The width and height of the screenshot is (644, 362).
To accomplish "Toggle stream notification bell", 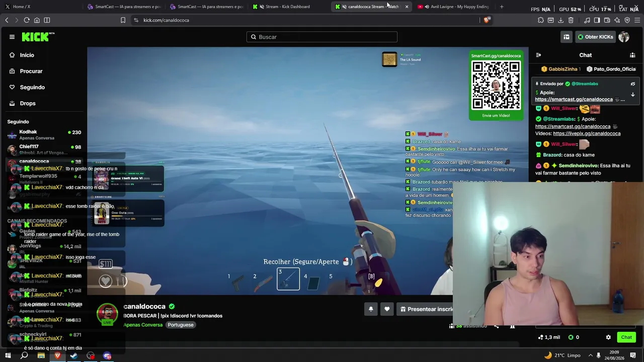I will [x=371, y=309].
